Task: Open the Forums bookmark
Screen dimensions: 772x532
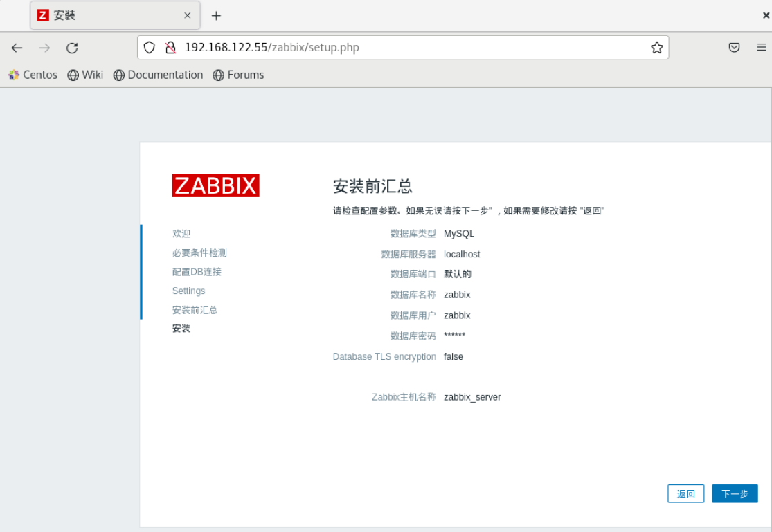Action: click(238, 75)
